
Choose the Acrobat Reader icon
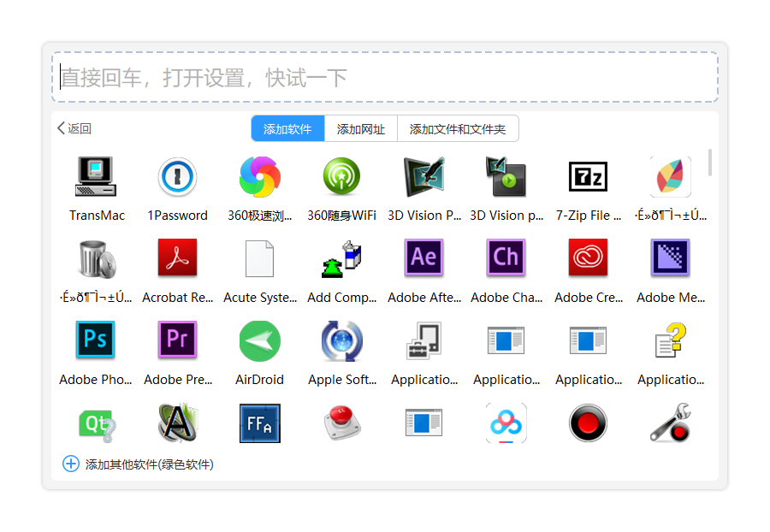coord(177,257)
